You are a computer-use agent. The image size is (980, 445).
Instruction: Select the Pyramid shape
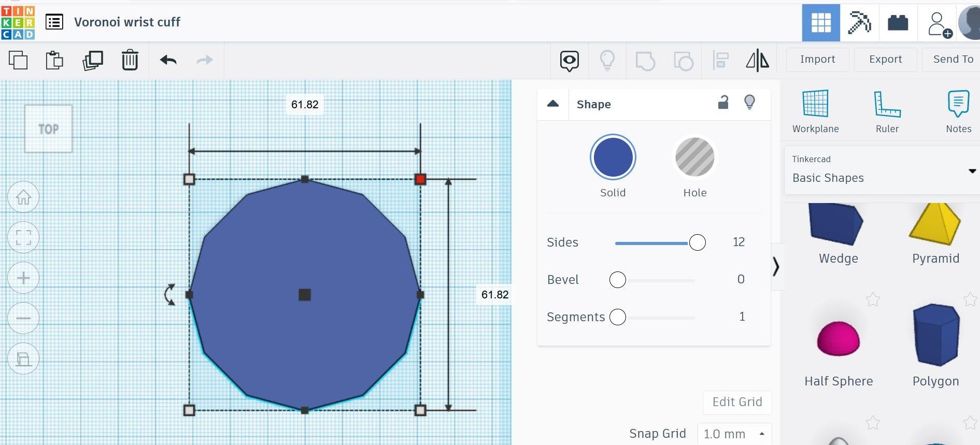[935, 233]
